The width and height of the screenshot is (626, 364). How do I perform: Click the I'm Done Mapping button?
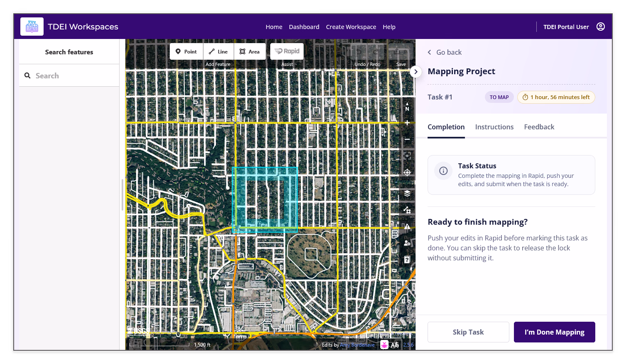(554, 332)
